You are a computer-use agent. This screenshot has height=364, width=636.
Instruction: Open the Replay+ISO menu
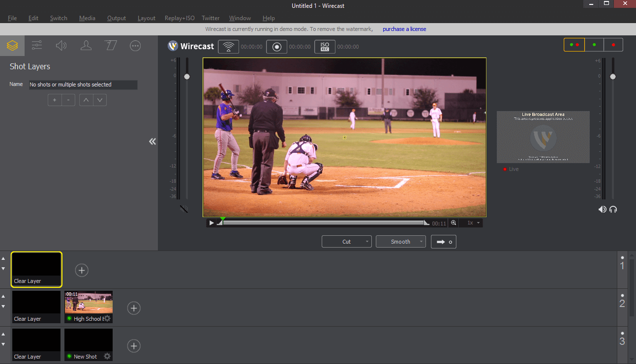(x=180, y=18)
